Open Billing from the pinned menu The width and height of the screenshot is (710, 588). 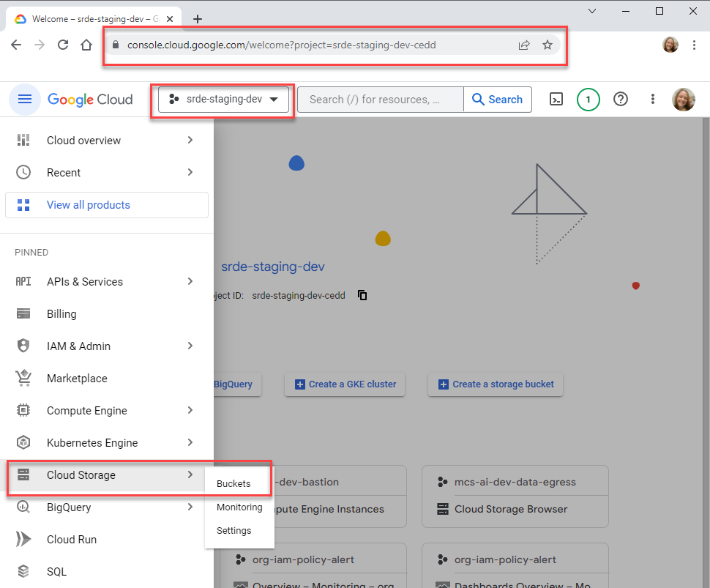[x=107, y=314]
